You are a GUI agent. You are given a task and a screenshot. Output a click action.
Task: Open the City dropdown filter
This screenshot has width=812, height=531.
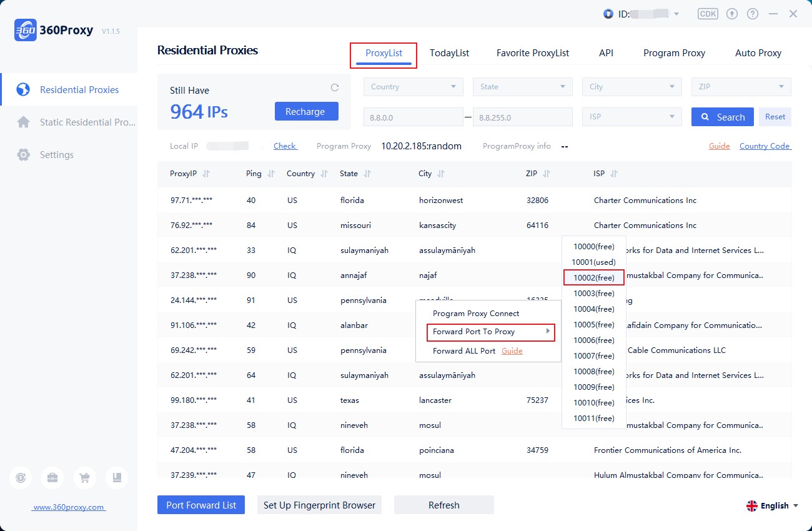coord(632,87)
